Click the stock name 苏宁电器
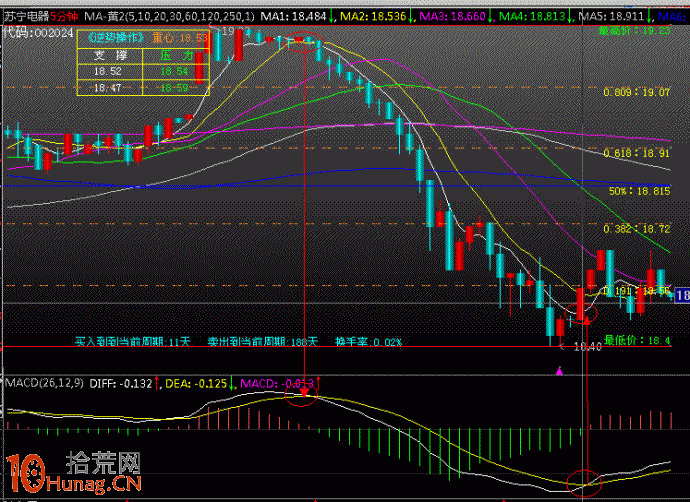The width and height of the screenshot is (690, 502). [x=26, y=17]
